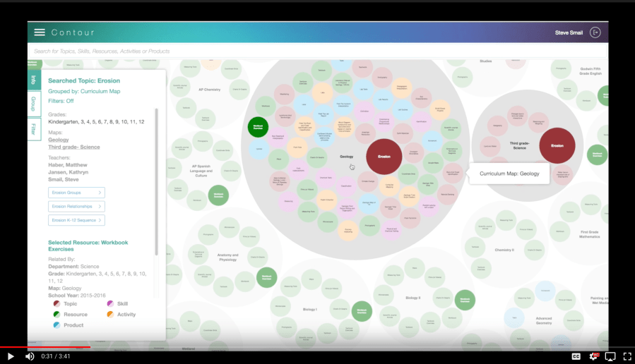Click the Steve Small username
Viewport: 635px width, 364px height.
(x=569, y=32)
